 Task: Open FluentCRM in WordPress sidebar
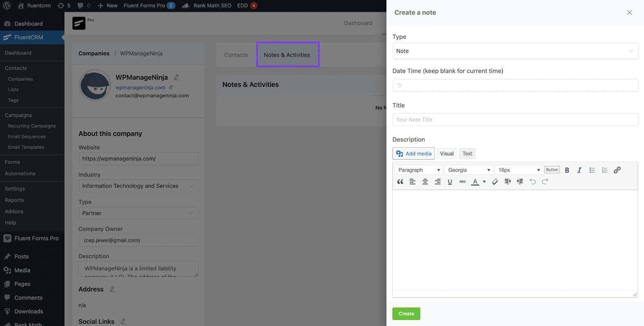pyautogui.click(x=32, y=37)
